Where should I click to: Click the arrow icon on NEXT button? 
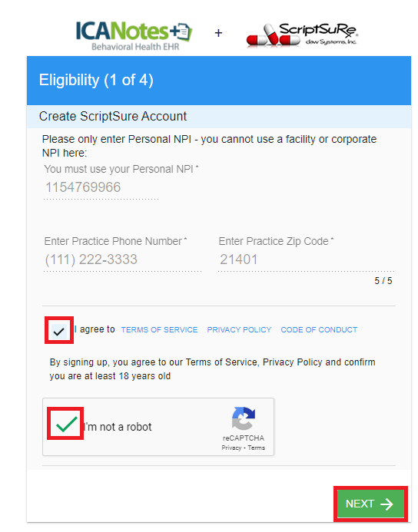386,504
